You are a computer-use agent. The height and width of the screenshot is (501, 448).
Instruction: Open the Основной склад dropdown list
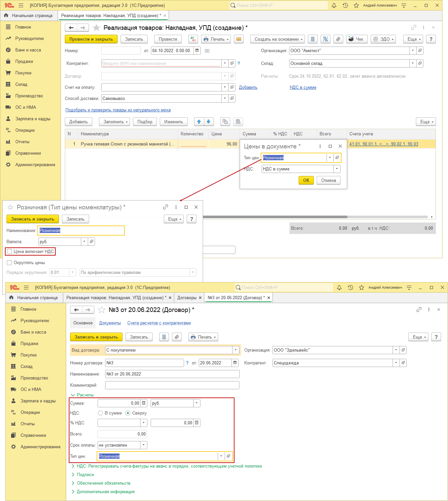click(413, 63)
